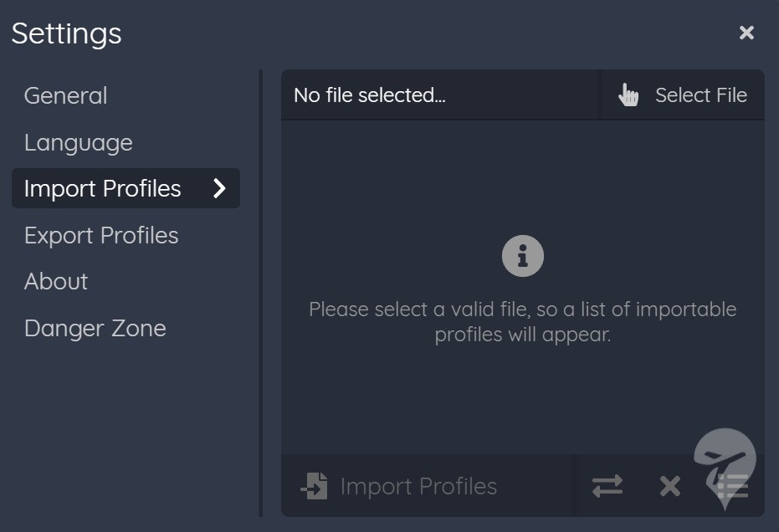779x532 pixels.
Task: Select Import Profiles in the sidebar
Action: 126,188
